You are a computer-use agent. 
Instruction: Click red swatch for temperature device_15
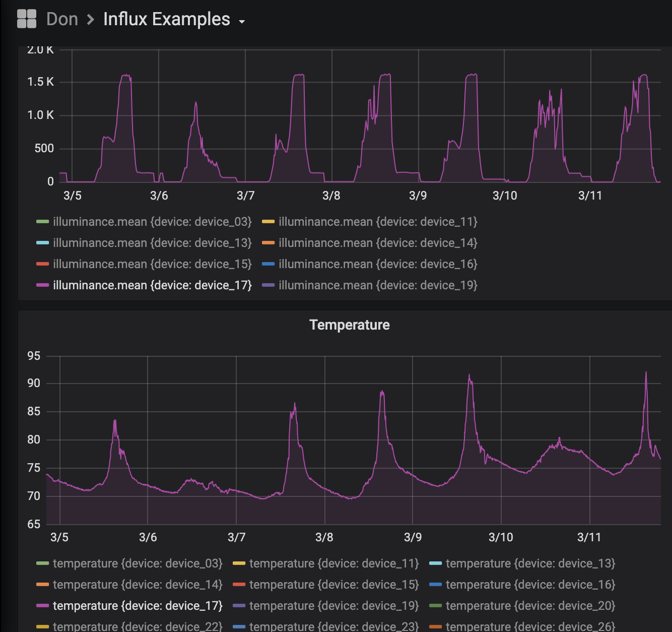pyautogui.click(x=239, y=585)
